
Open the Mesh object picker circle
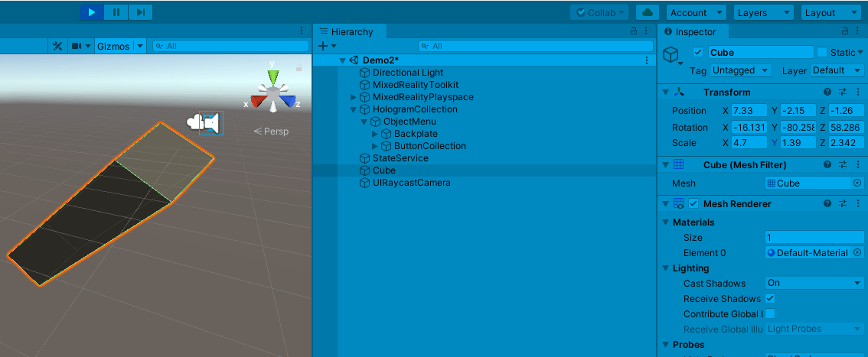point(857,183)
